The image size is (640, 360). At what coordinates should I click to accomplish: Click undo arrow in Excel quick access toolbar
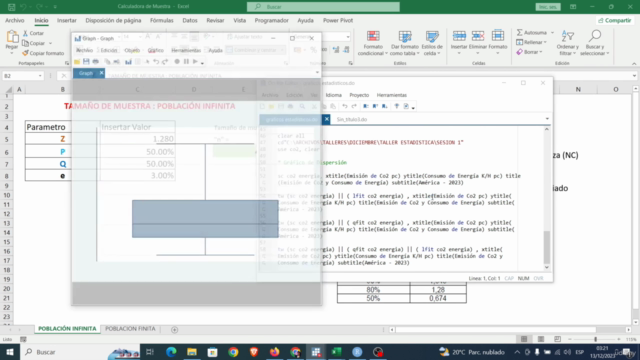click(23, 7)
